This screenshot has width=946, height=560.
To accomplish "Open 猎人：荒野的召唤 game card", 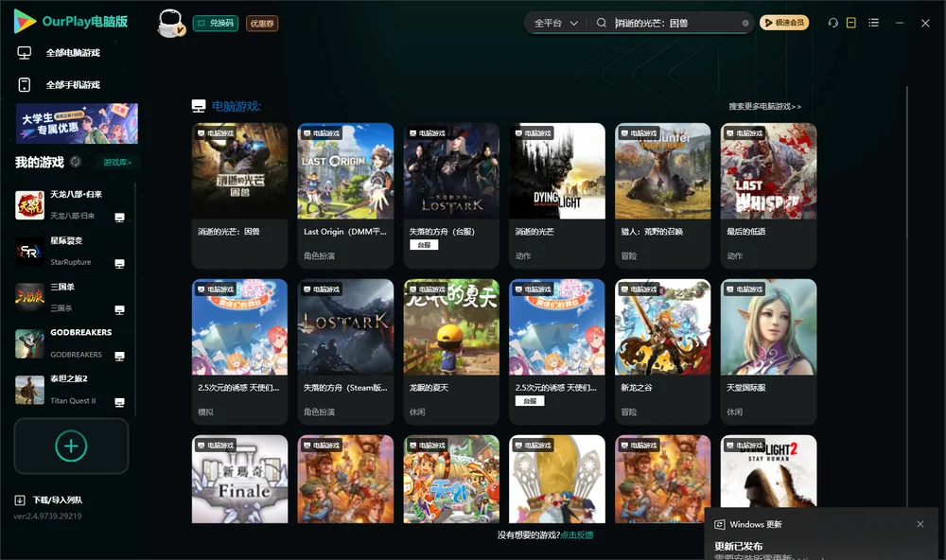I will point(662,196).
